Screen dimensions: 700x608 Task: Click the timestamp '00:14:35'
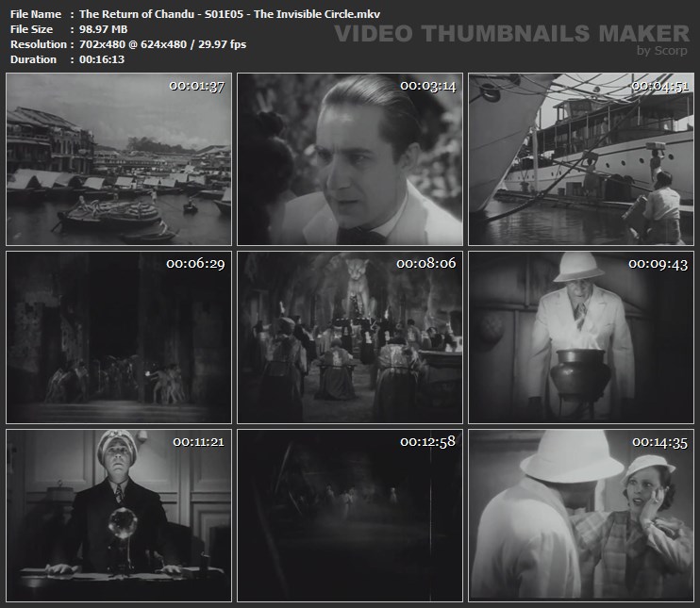click(x=659, y=443)
